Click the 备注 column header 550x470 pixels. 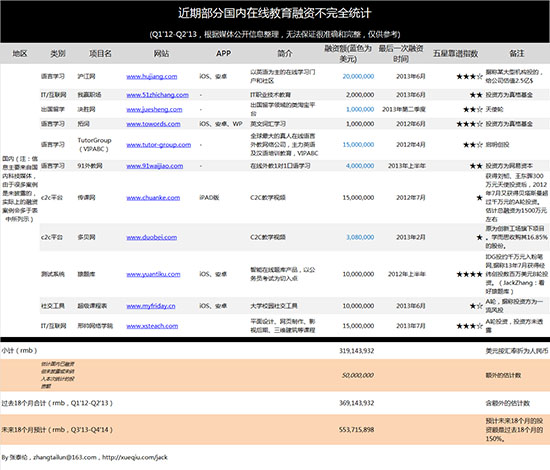coord(517,53)
